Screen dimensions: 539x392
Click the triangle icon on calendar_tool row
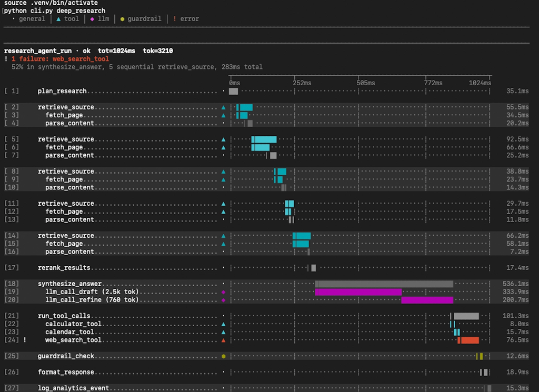pos(223,332)
